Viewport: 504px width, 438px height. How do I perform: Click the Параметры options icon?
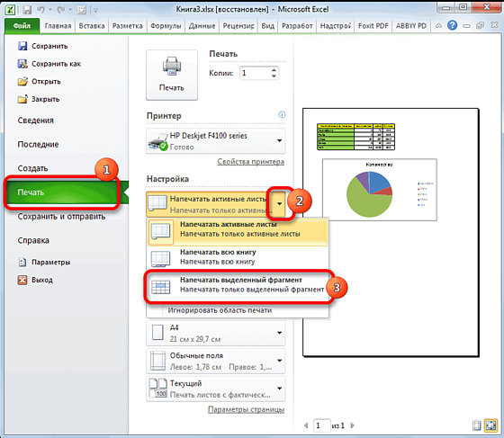click(x=22, y=262)
